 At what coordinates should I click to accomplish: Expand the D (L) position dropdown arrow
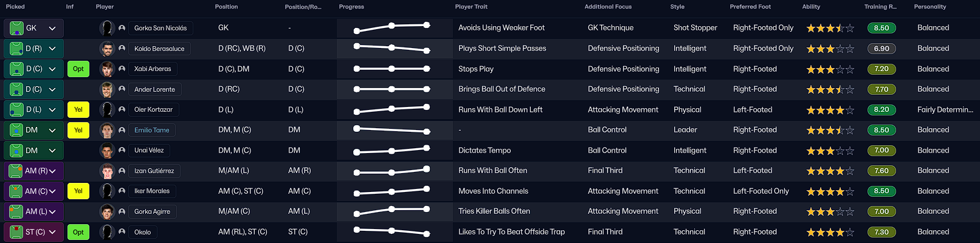coord(52,110)
